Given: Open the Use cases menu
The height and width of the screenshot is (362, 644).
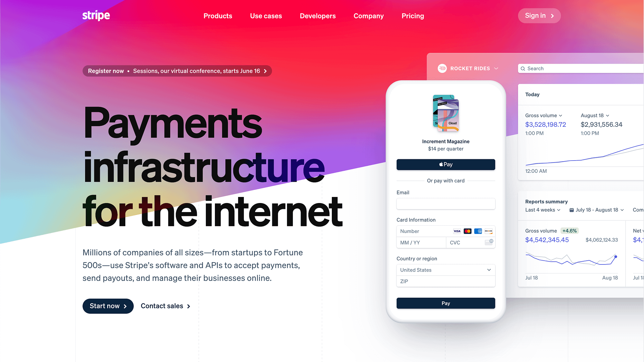Looking at the screenshot, I should click(x=266, y=16).
